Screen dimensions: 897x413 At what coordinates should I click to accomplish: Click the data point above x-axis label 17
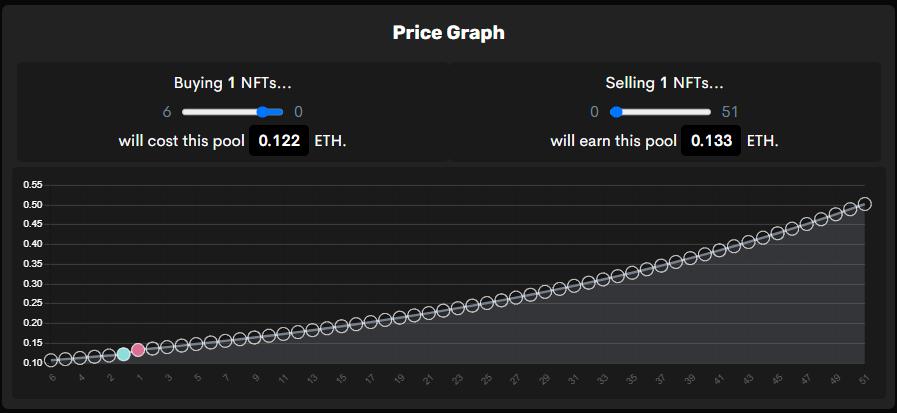[371, 321]
